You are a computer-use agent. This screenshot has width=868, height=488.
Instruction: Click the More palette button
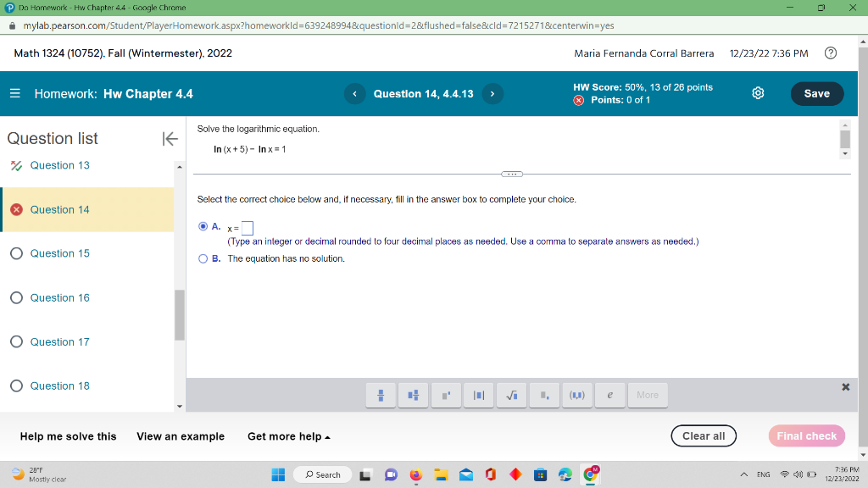648,395
